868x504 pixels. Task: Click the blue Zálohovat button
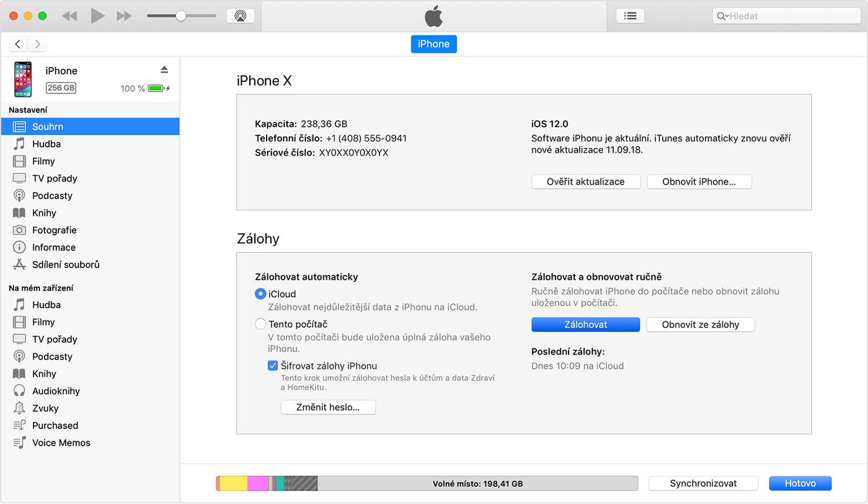[x=585, y=324]
